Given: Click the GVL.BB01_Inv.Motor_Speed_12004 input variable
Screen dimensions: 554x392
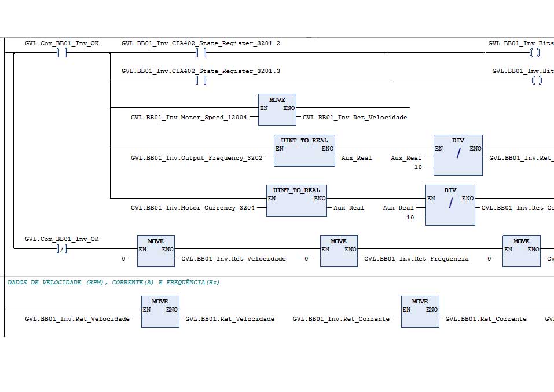Looking at the screenshot, I should (x=189, y=118).
